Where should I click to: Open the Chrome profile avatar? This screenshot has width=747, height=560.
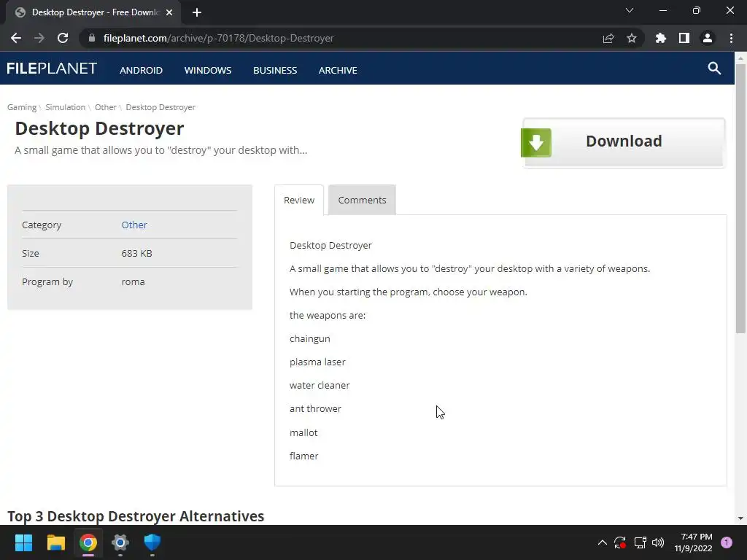[x=708, y=38]
